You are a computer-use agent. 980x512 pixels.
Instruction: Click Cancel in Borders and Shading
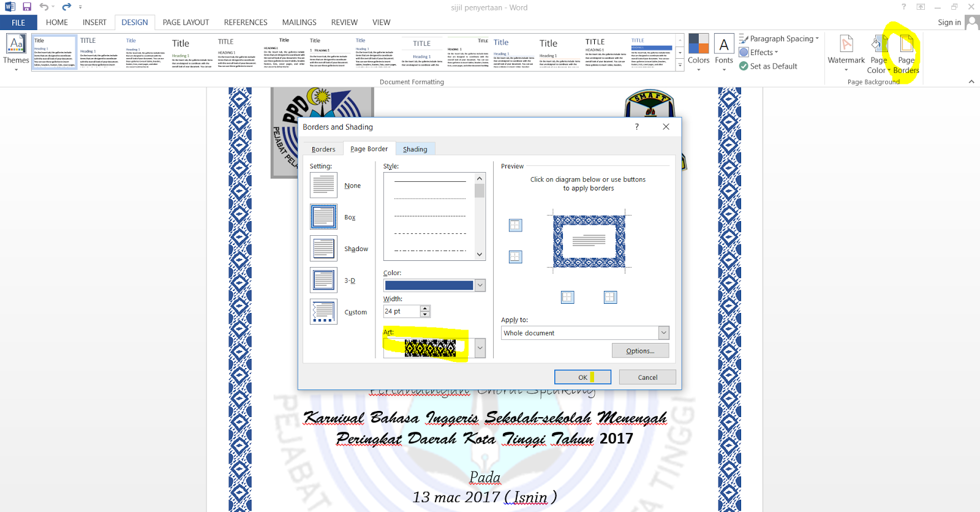[647, 377]
